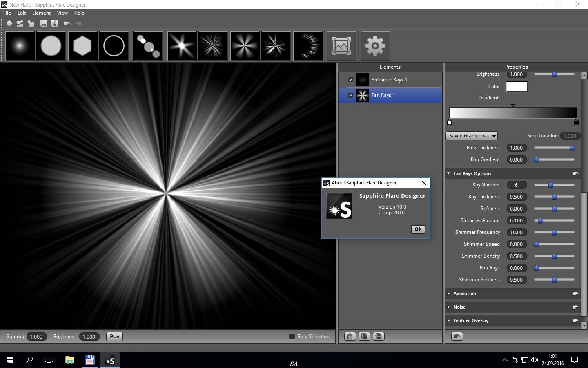Viewport: 588px width, 368px height.
Task: Click the Ray Number slider
Action: (x=554, y=185)
